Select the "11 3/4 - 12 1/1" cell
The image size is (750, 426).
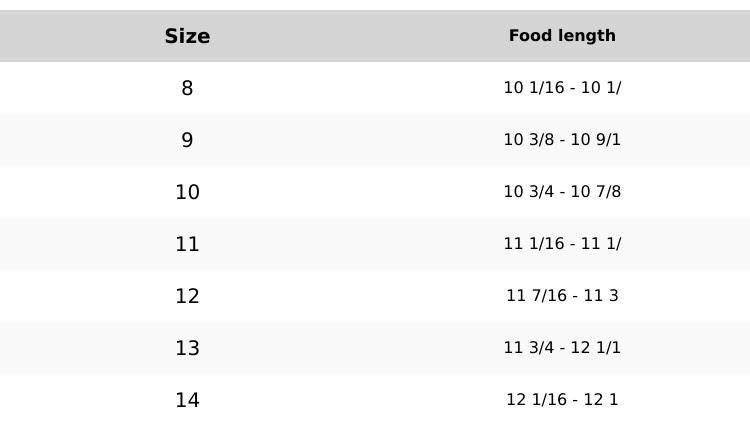tap(562, 348)
